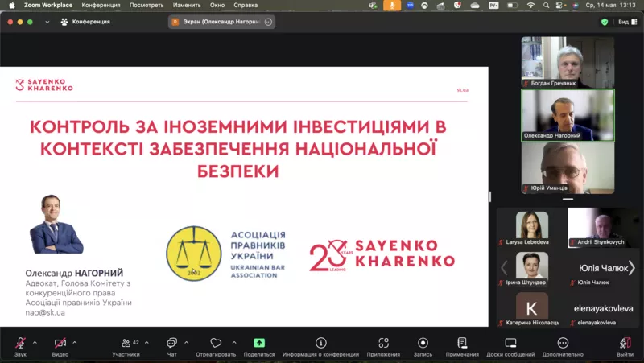Start sharing with the green Поделиться button
Screen dimensions: 644x363
(258, 343)
